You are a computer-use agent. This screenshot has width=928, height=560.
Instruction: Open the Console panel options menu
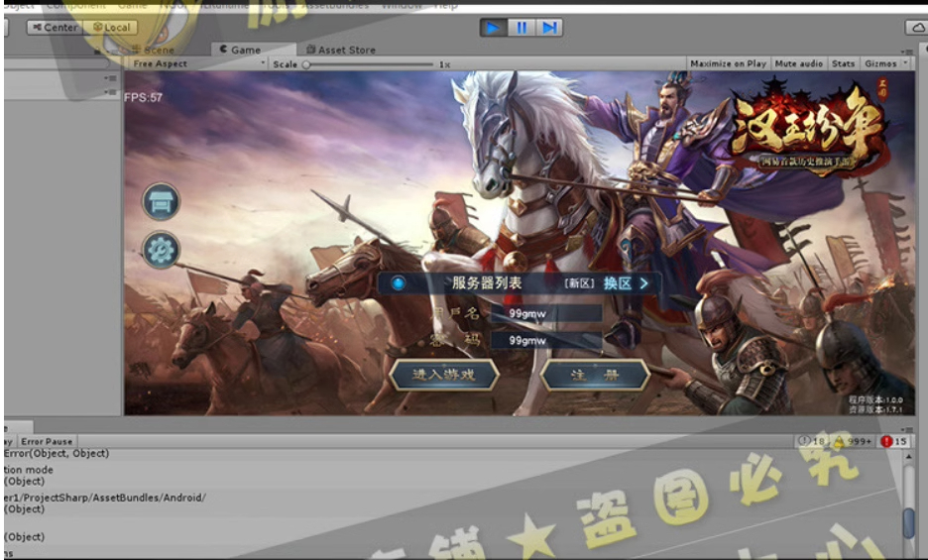pyautogui.click(x=906, y=429)
